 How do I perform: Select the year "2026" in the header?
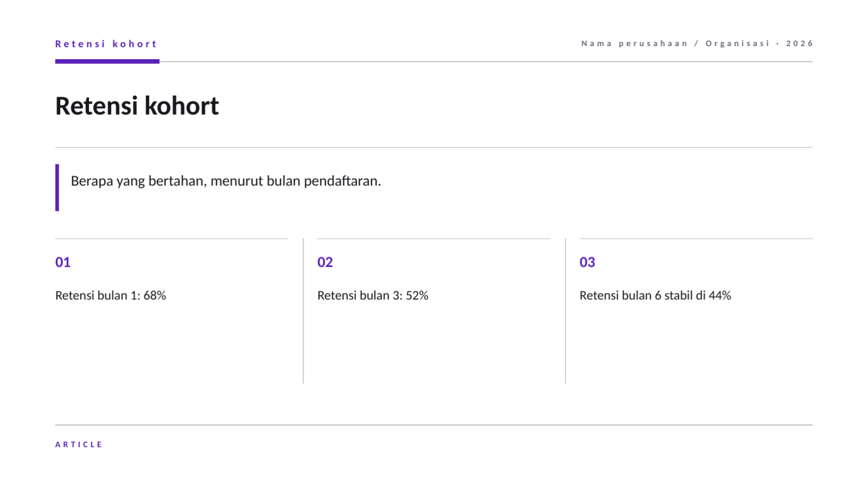[x=800, y=43]
